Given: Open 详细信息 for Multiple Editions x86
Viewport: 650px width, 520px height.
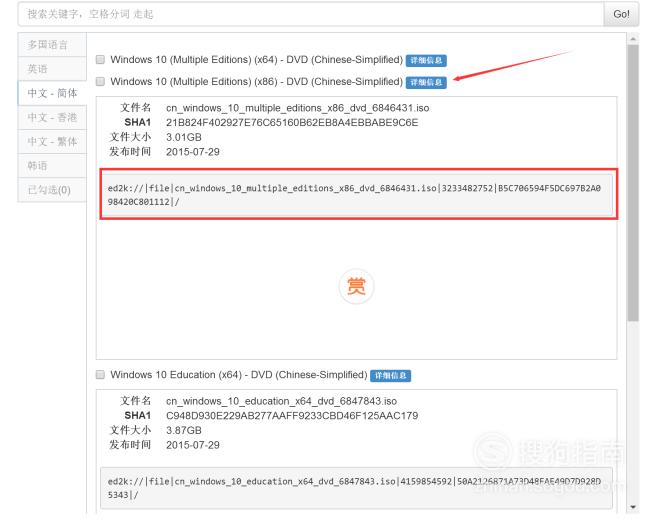Looking at the screenshot, I should pos(426,83).
